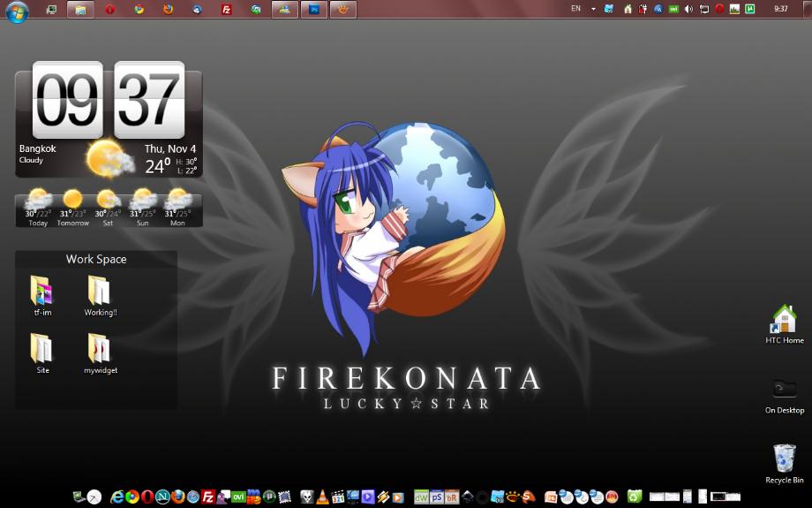Launch Chrome from the bottom dock
This screenshot has width=812, height=508.
pos(132,497)
